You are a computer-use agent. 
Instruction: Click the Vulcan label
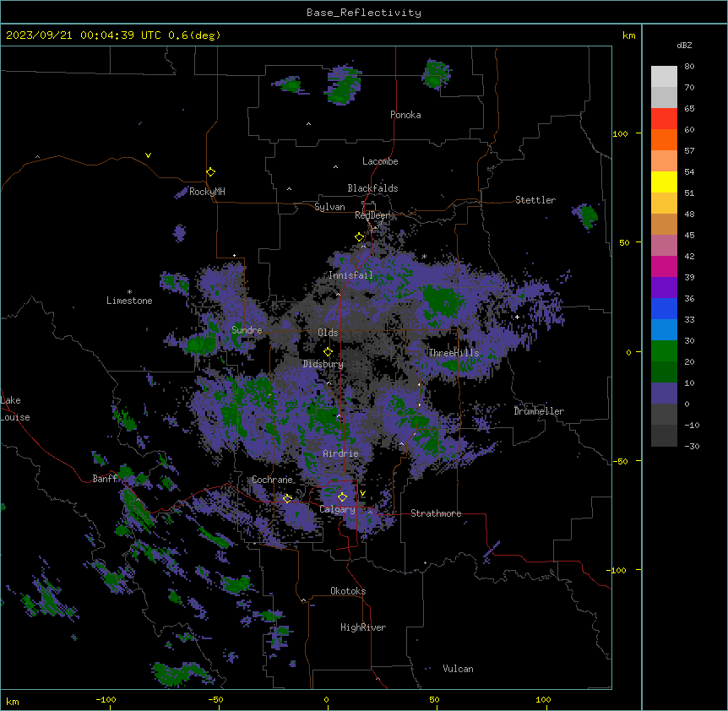(x=459, y=669)
